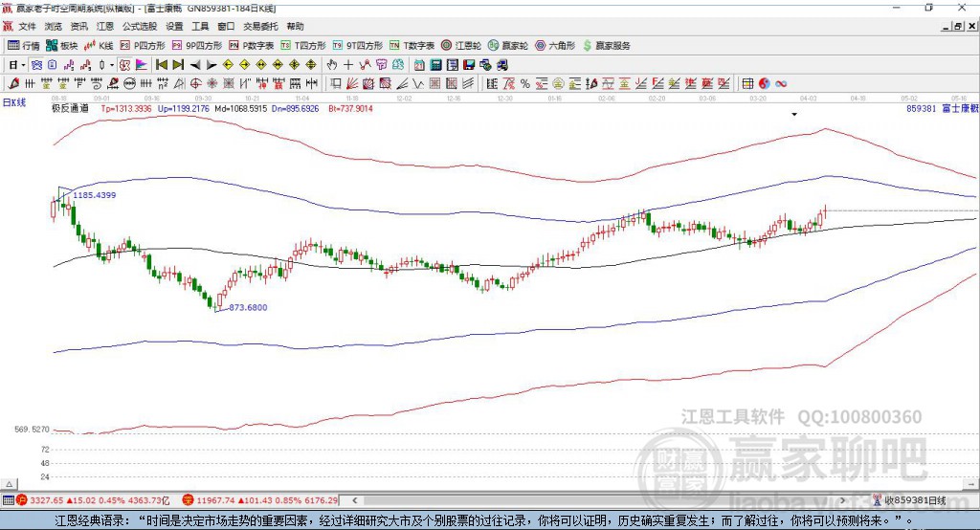The height and width of the screenshot is (530, 980).
Task: Expand the 日 period dropdown
Action: coord(24,65)
